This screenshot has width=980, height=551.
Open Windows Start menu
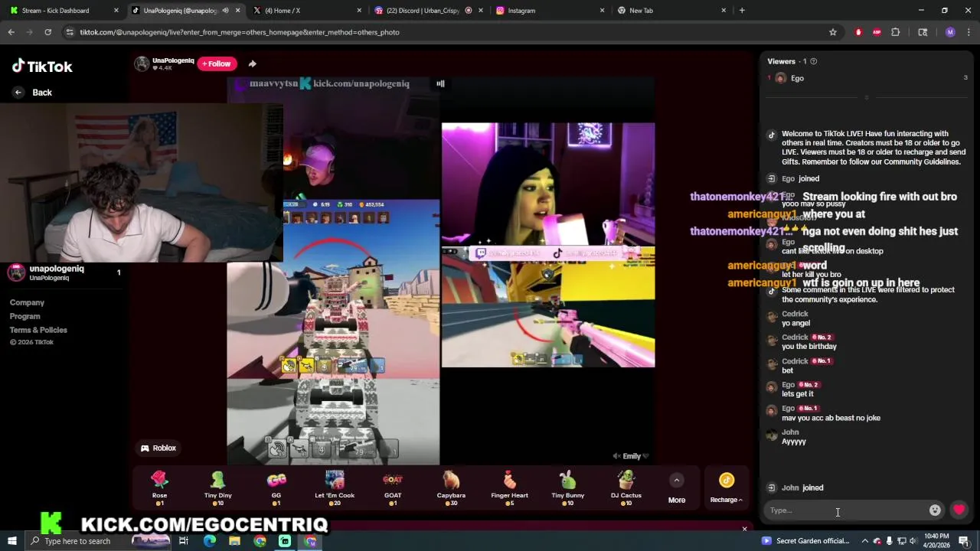coord(13,541)
